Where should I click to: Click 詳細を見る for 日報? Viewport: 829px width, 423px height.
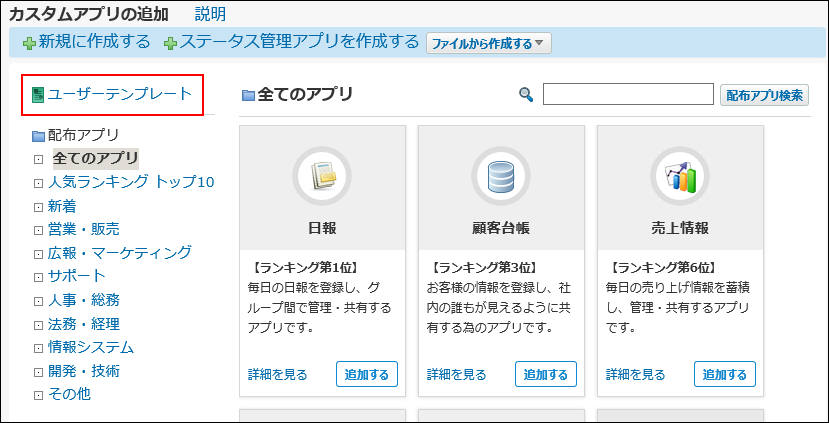point(278,375)
